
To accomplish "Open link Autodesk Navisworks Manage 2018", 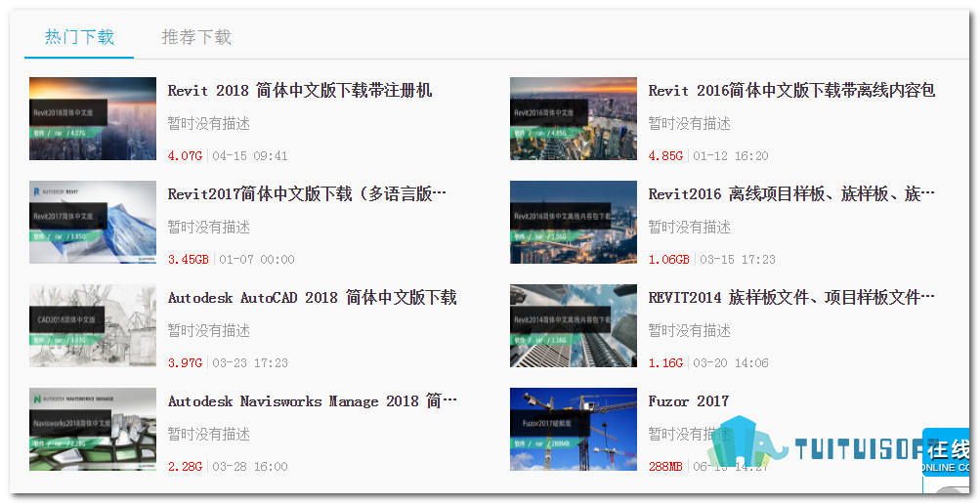I will (x=312, y=400).
